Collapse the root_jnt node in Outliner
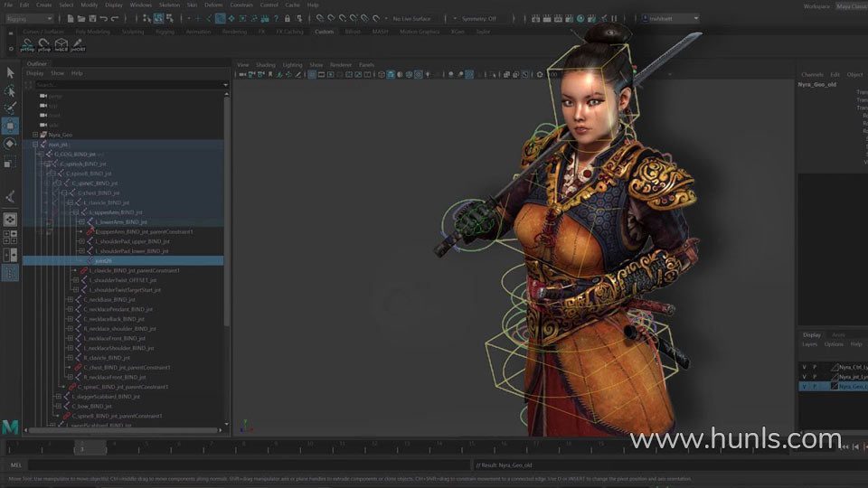The height and width of the screenshot is (488, 868). (x=35, y=145)
